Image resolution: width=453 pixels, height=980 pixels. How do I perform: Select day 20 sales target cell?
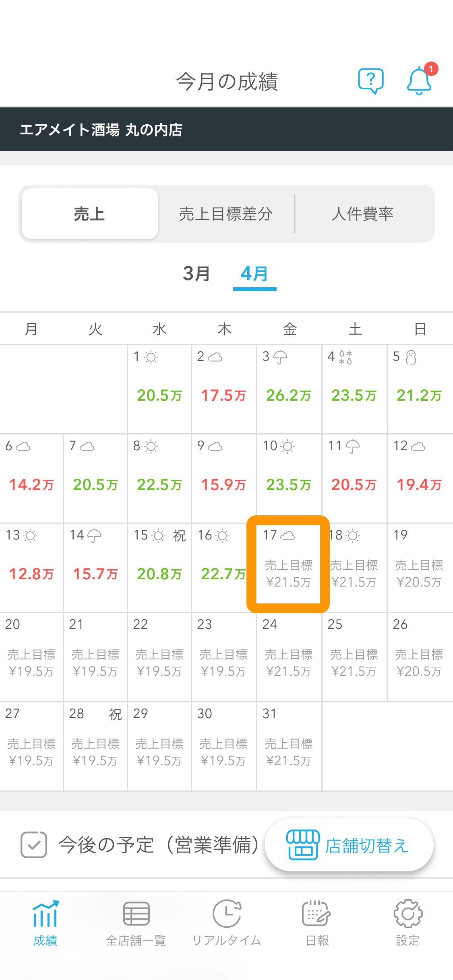[x=31, y=657]
